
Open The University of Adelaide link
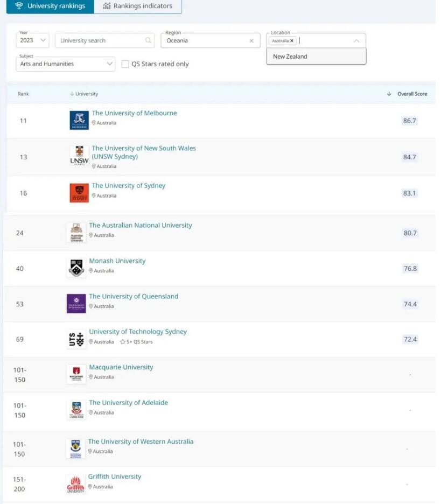click(x=129, y=403)
